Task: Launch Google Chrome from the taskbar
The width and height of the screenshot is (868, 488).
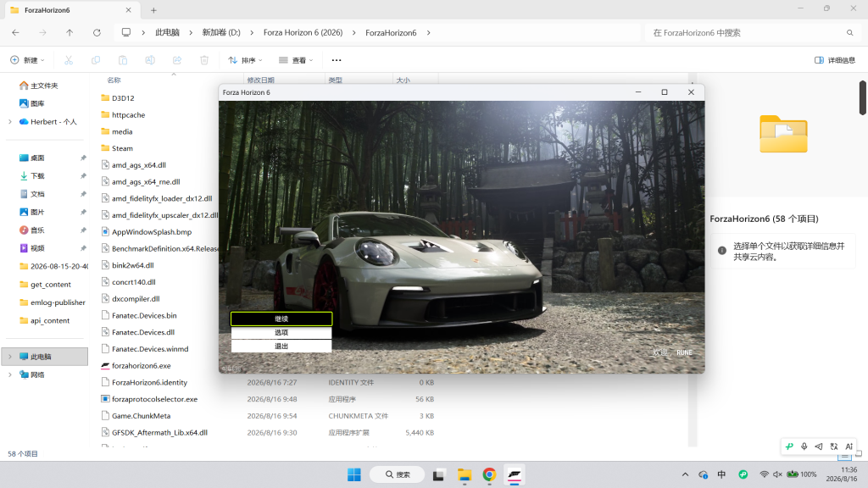Action: tap(489, 474)
